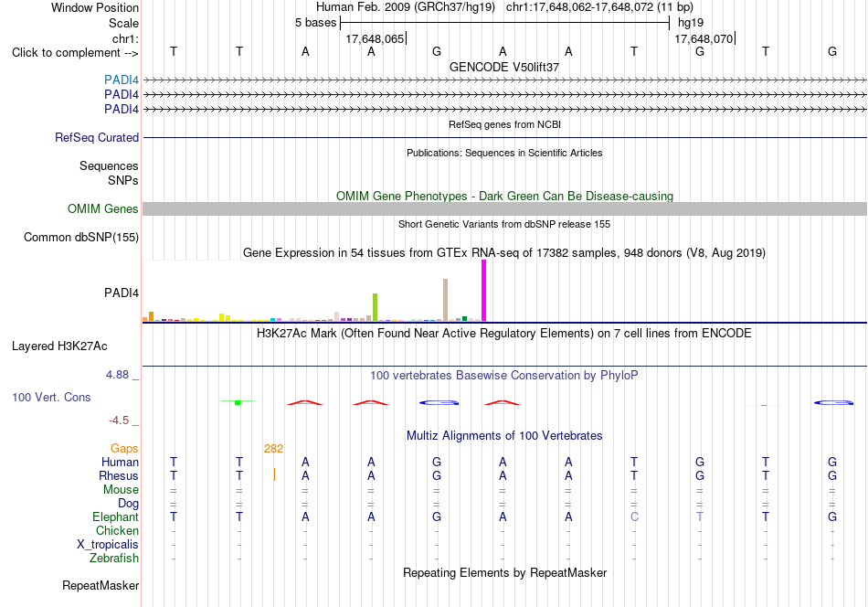Click 'Short Genetic Variants from dbSNP release 155'

coord(504,224)
